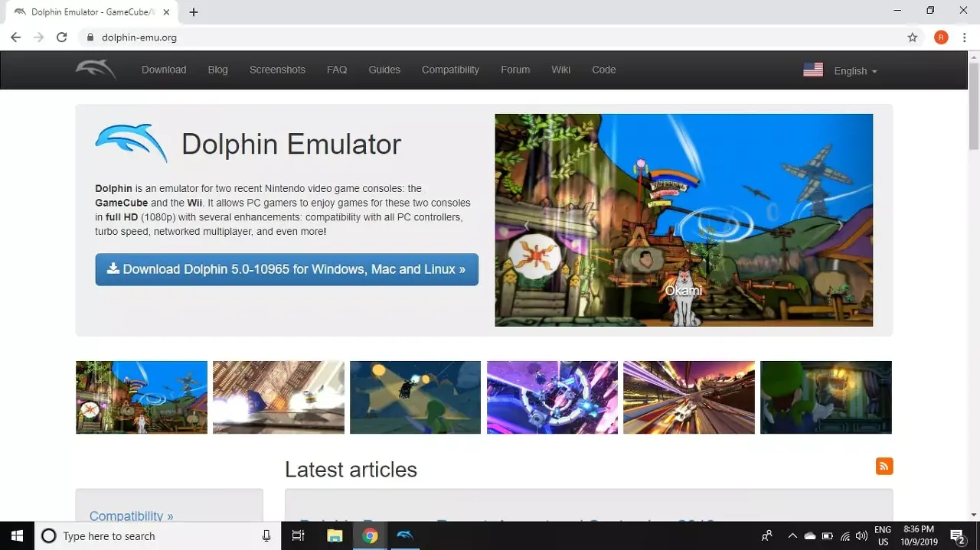This screenshot has height=550, width=980.
Task: Open the Screenshots nav item
Action: tap(277, 70)
